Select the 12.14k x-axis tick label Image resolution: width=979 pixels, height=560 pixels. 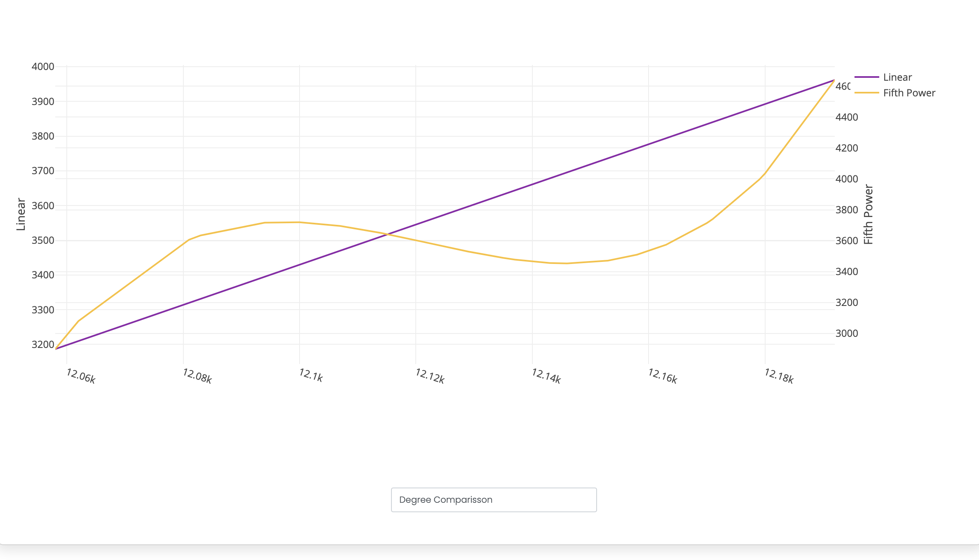(x=546, y=376)
